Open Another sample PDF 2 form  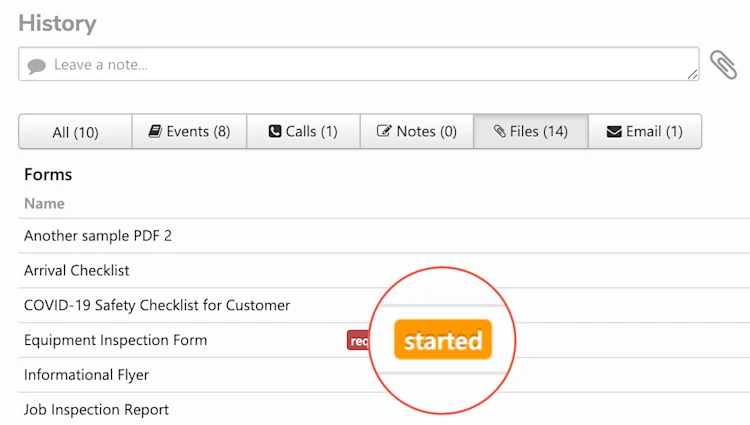coord(98,236)
